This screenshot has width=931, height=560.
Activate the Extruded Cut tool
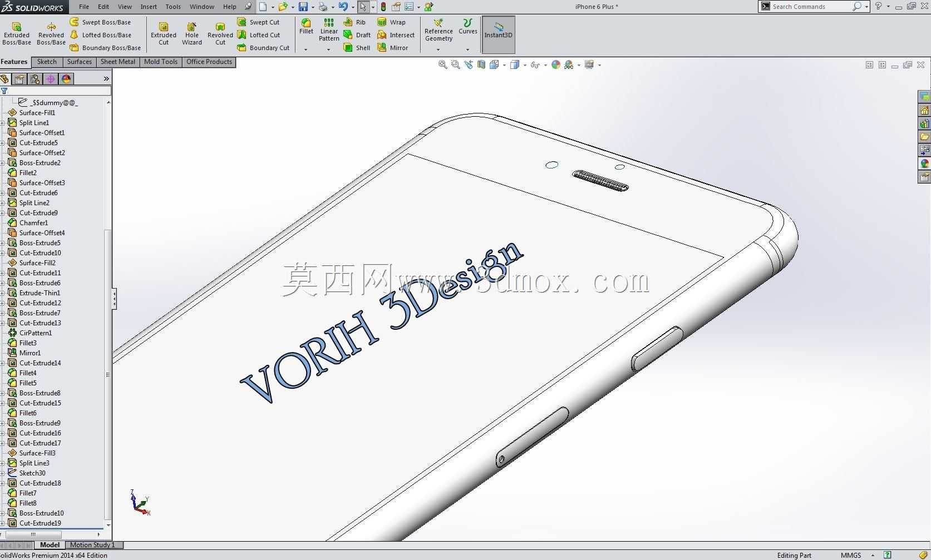click(x=164, y=34)
